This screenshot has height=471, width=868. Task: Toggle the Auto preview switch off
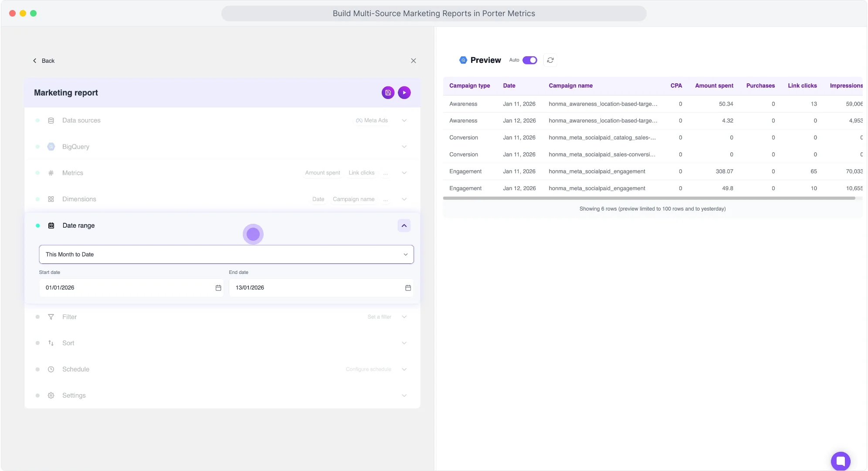(529, 60)
